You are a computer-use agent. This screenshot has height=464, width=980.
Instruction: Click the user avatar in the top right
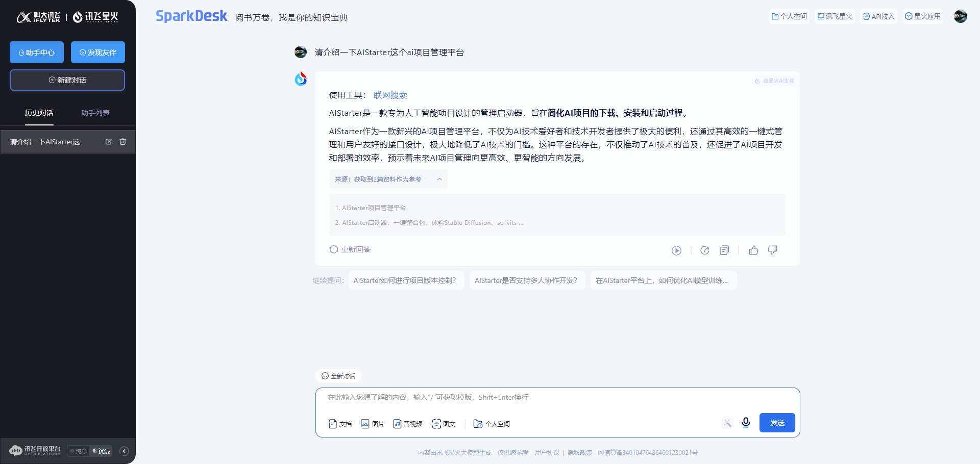[961, 16]
